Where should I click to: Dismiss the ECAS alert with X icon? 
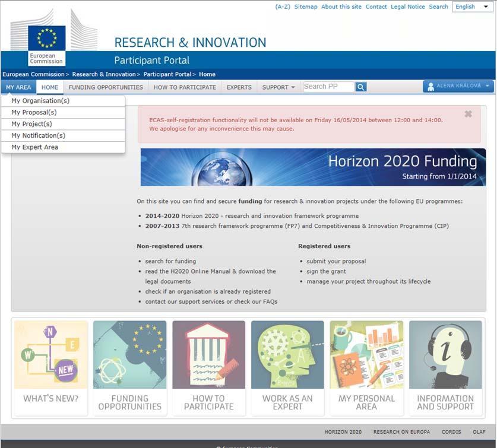(x=468, y=114)
